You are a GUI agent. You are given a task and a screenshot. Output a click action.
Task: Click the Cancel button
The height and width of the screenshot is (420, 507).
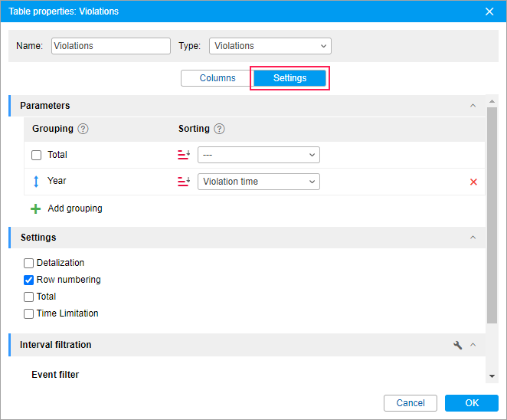(411, 403)
